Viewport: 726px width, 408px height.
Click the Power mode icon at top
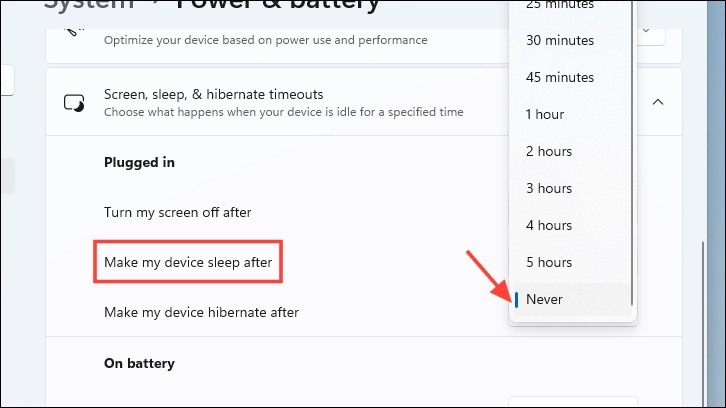pos(74,32)
